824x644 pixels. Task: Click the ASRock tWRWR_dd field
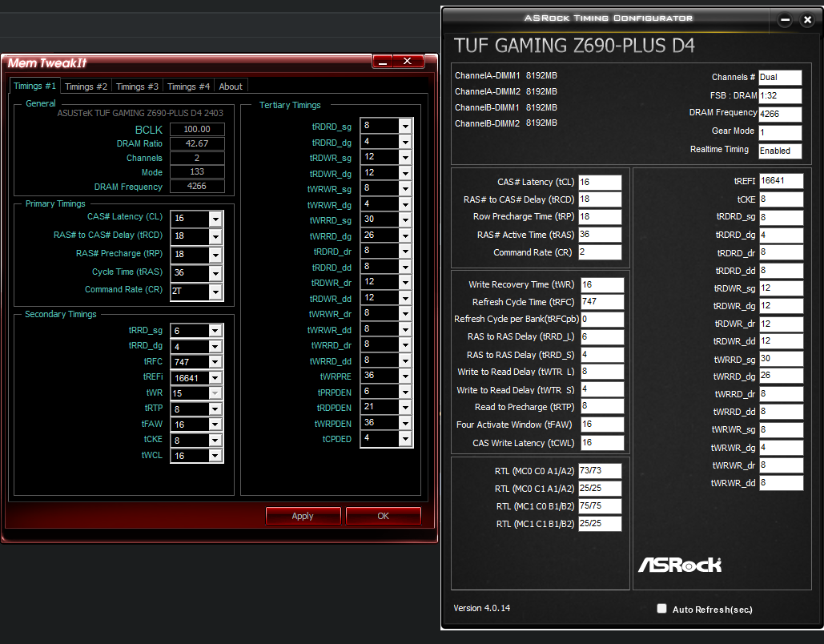(782, 483)
